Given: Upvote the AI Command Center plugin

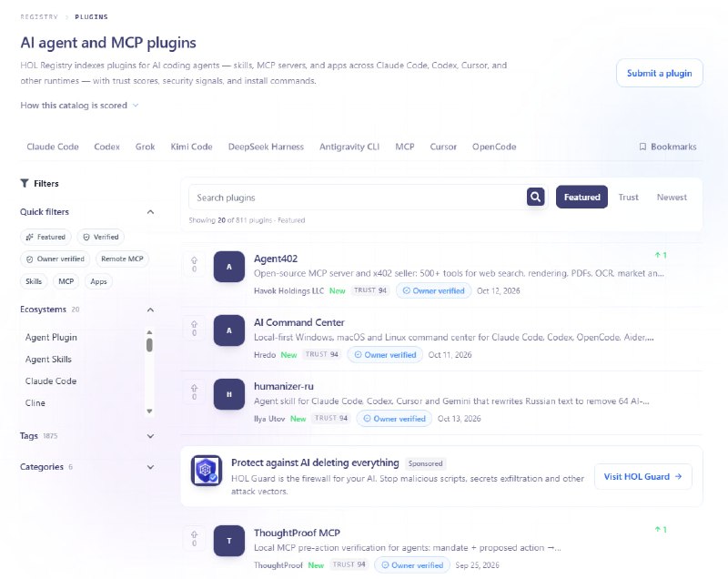Looking at the screenshot, I should (194, 329).
